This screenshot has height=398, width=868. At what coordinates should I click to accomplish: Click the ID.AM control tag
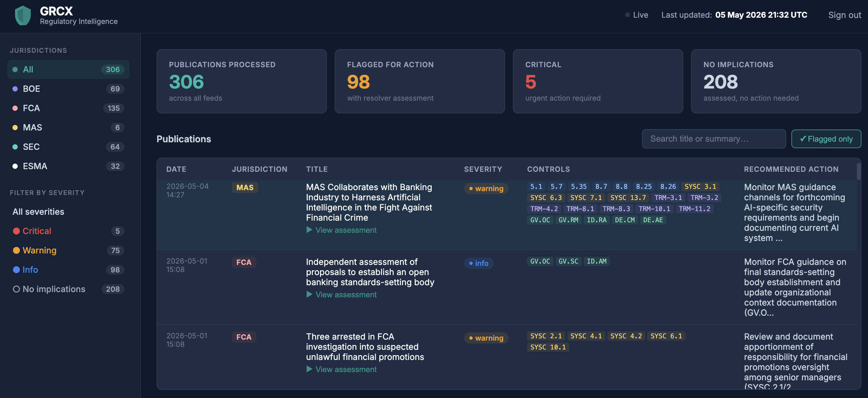coord(596,261)
